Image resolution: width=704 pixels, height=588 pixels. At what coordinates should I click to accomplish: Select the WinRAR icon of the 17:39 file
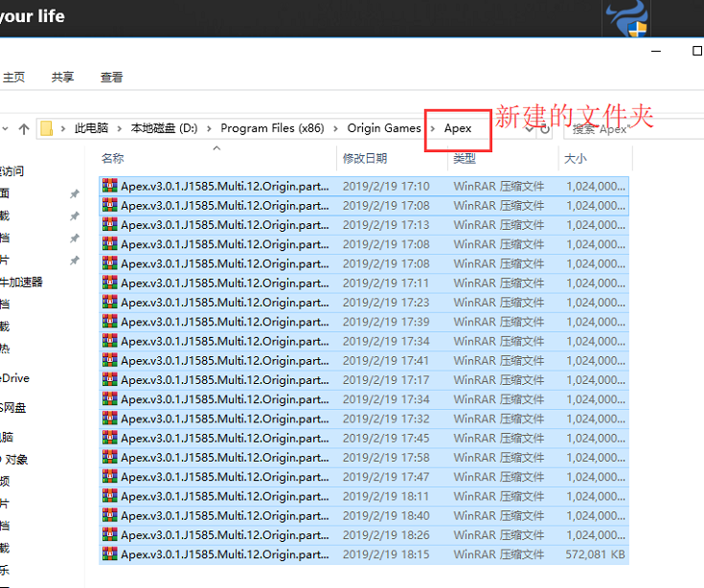(x=109, y=321)
